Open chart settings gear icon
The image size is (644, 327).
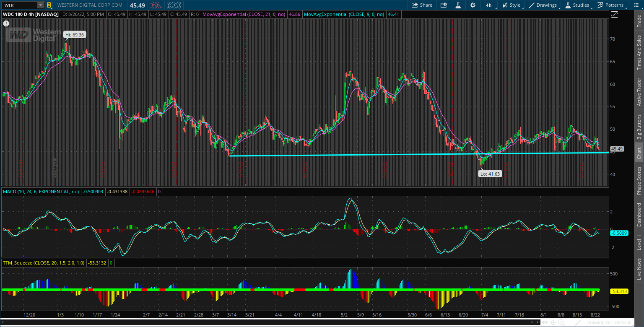click(473, 5)
